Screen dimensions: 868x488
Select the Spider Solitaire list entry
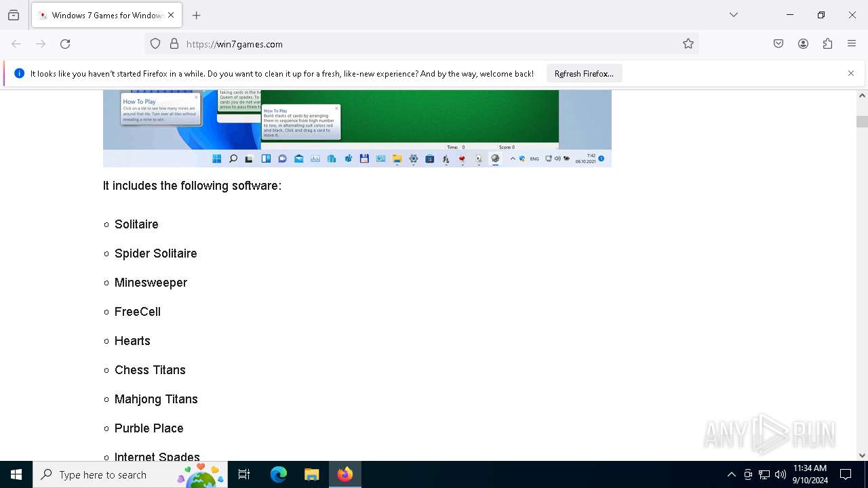point(156,253)
